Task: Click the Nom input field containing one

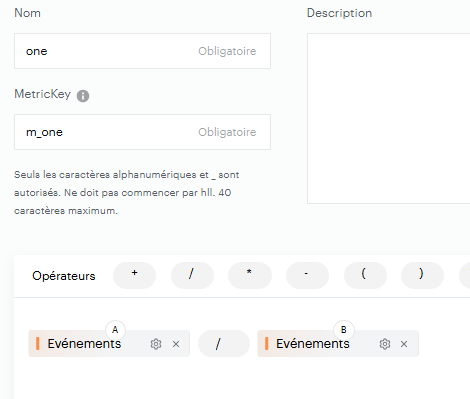Action: [142, 51]
